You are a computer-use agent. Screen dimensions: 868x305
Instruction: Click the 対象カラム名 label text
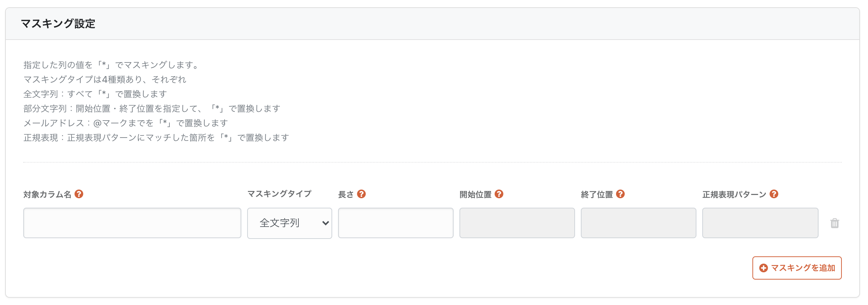(x=47, y=195)
